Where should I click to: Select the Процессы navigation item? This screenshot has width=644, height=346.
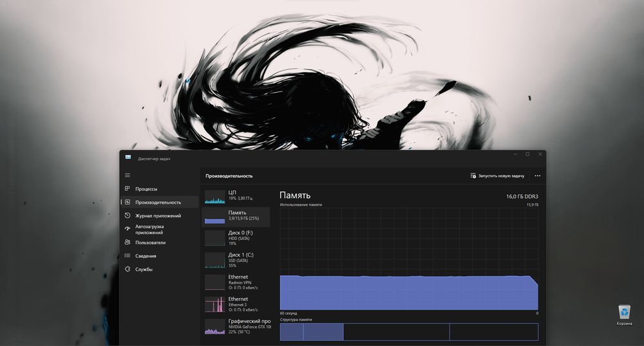159,189
